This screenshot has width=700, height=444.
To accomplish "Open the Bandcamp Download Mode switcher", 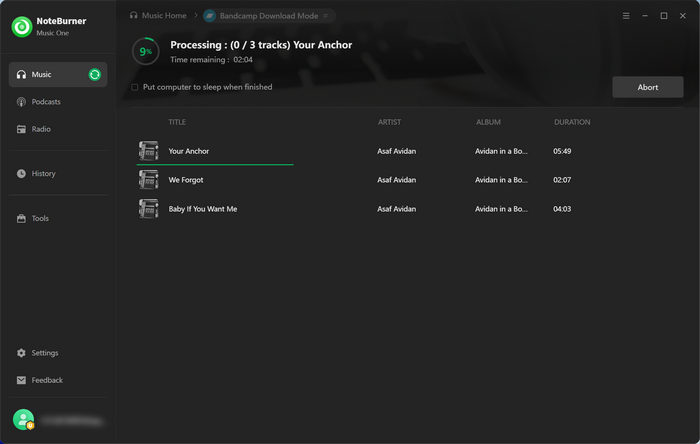I will (x=269, y=16).
